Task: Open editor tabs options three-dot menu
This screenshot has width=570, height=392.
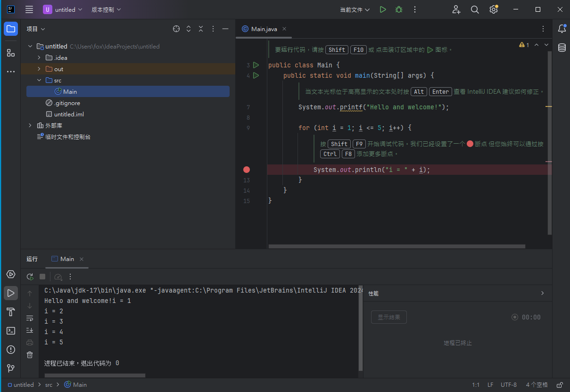Action: [x=543, y=29]
